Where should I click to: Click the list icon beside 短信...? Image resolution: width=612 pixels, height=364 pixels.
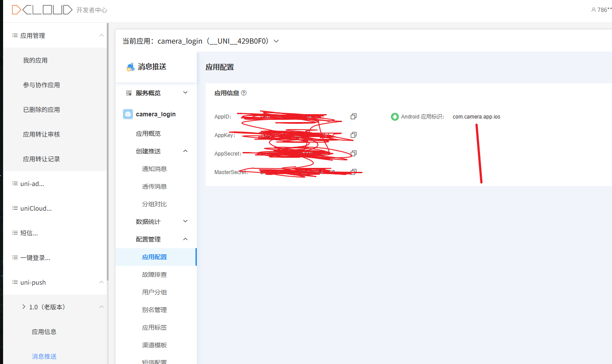coord(15,233)
